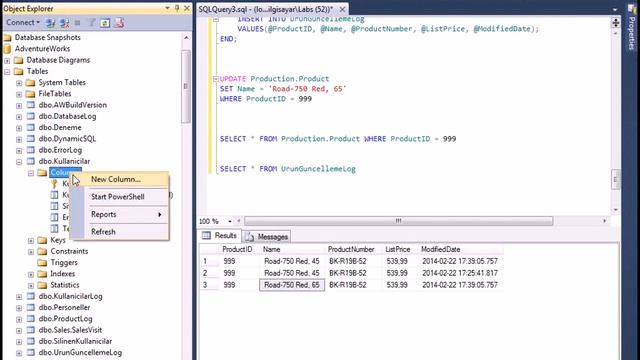This screenshot has width=640, height=360.
Task: Click the Messages tab icon
Action: 250,237
